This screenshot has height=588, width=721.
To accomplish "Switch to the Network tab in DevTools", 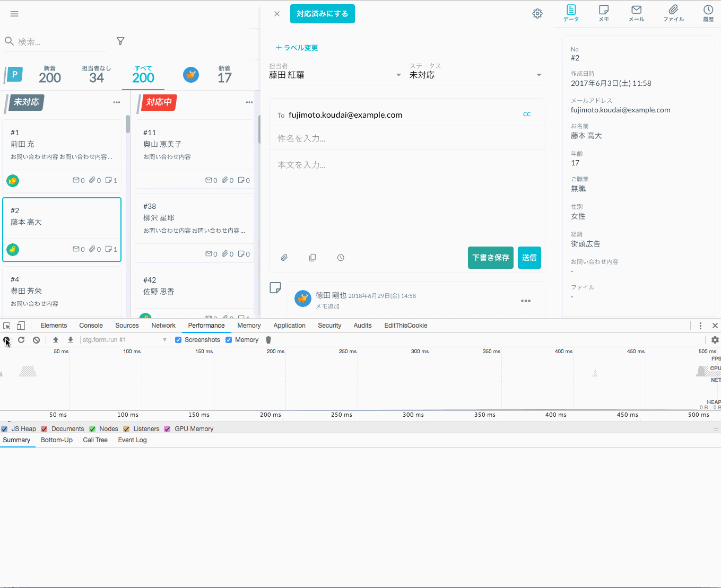I will click(163, 325).
